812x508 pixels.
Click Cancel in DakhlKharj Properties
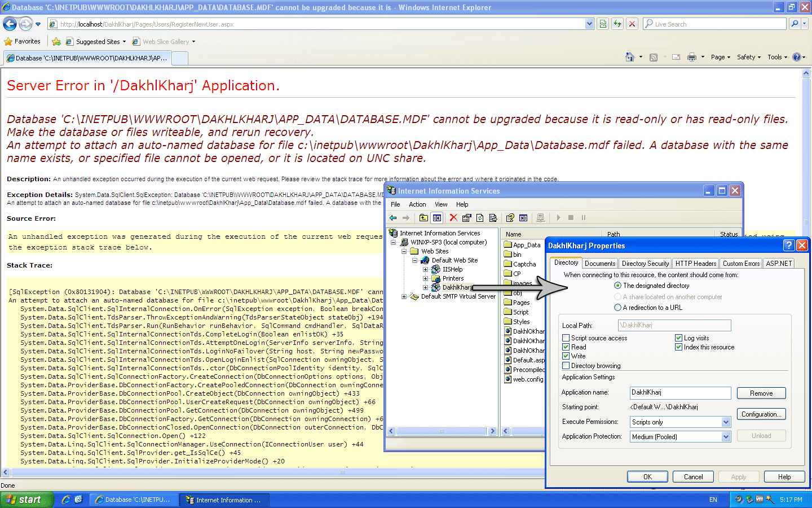coord(693,477)
